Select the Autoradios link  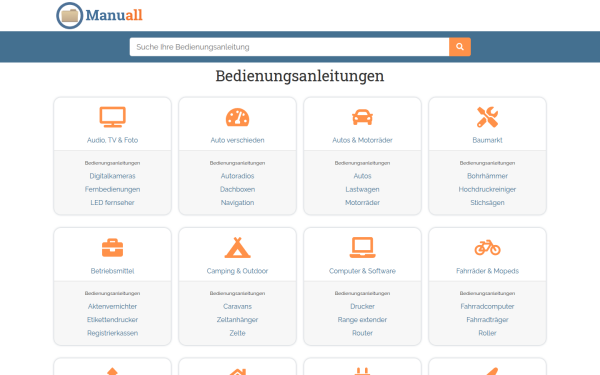click(x=237, y=176)
